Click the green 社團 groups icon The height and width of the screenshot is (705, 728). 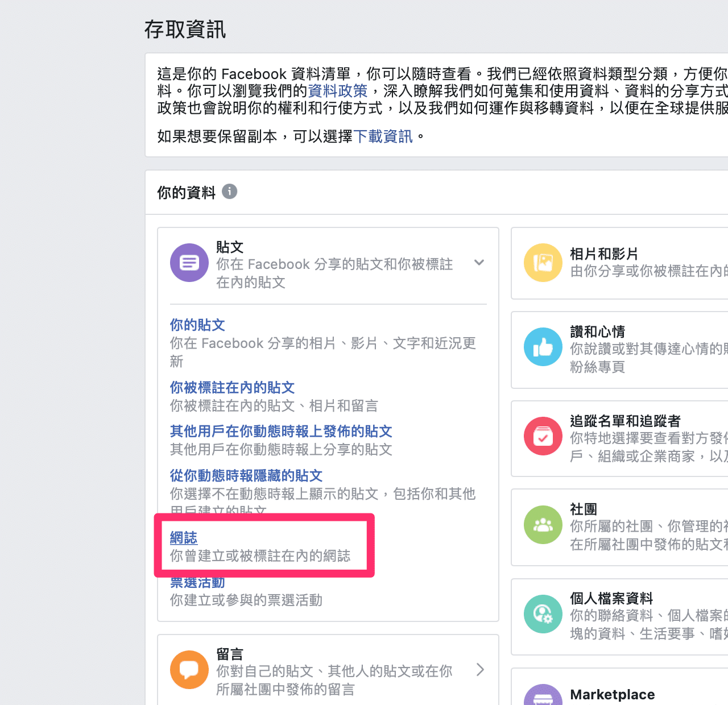(x=543, y=525)
